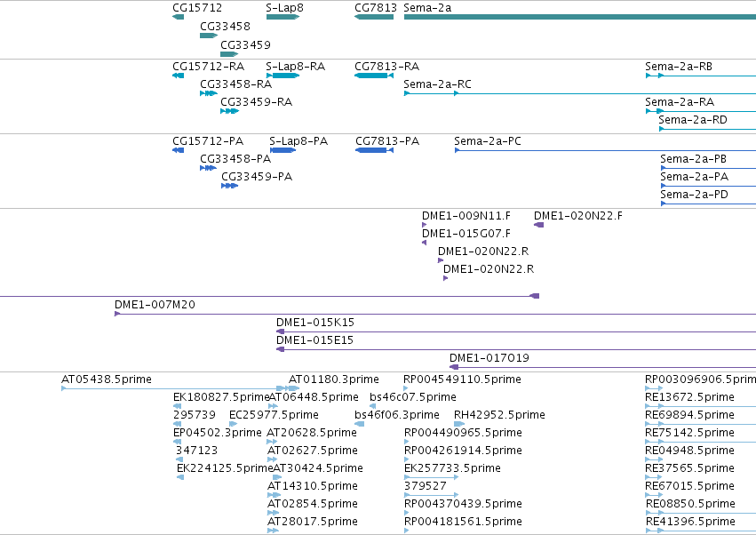Image resolution: width=756 pixels, height=535 pixels.
Task: Select transcript label CG33459-RA
Action: [256, 102]
